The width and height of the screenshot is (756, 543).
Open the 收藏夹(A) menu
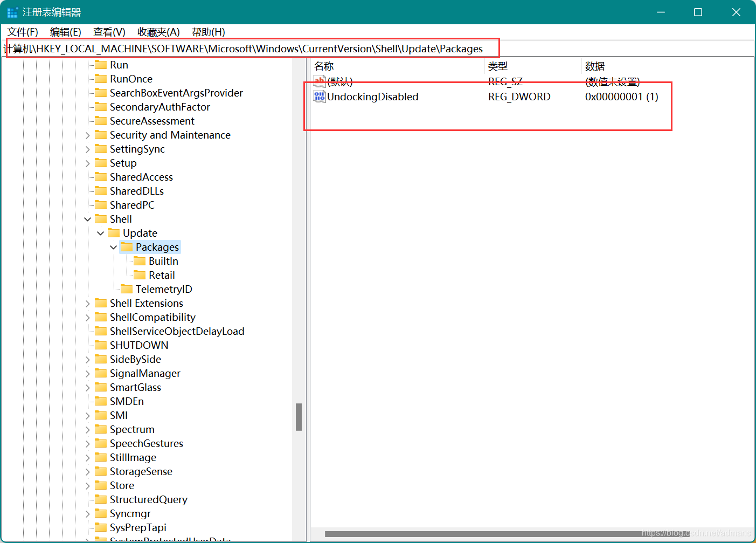coord(158,32)
